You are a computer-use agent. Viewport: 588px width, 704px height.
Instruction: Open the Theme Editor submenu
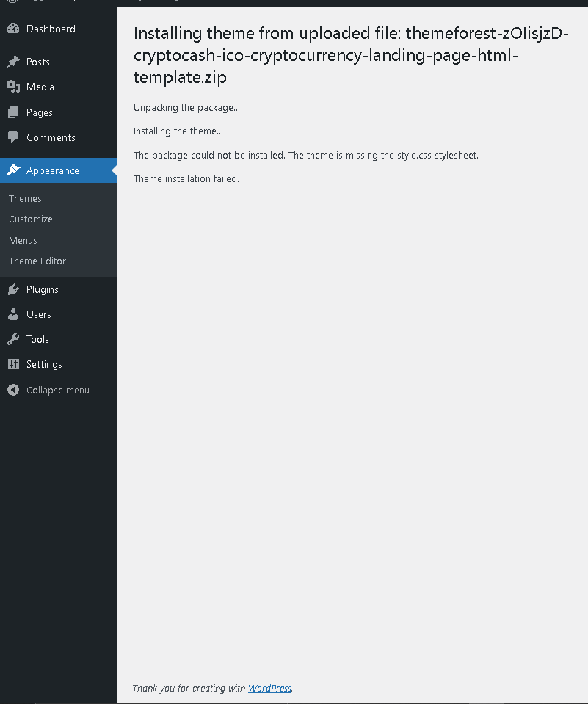click(37, 261)
